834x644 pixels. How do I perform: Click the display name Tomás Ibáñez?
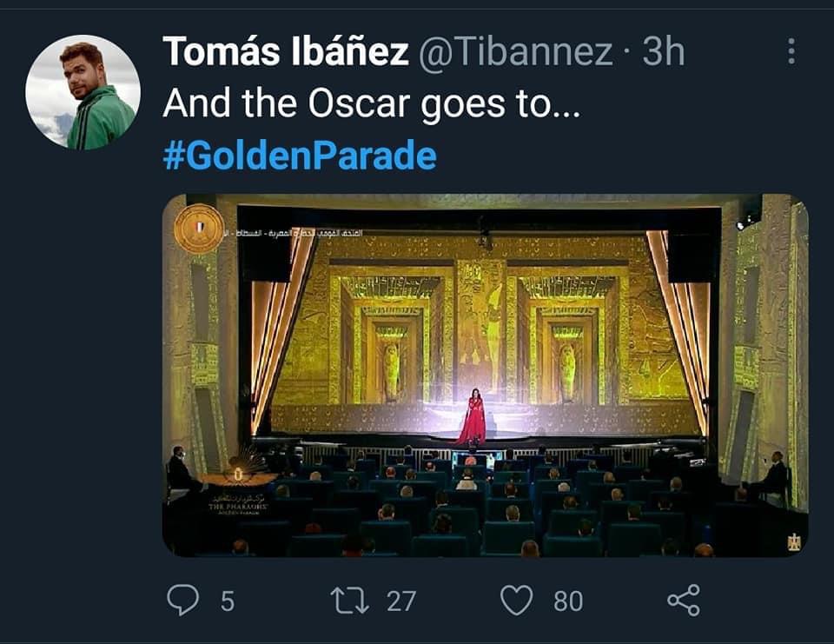pyautogui.click(x=285, y=52)
